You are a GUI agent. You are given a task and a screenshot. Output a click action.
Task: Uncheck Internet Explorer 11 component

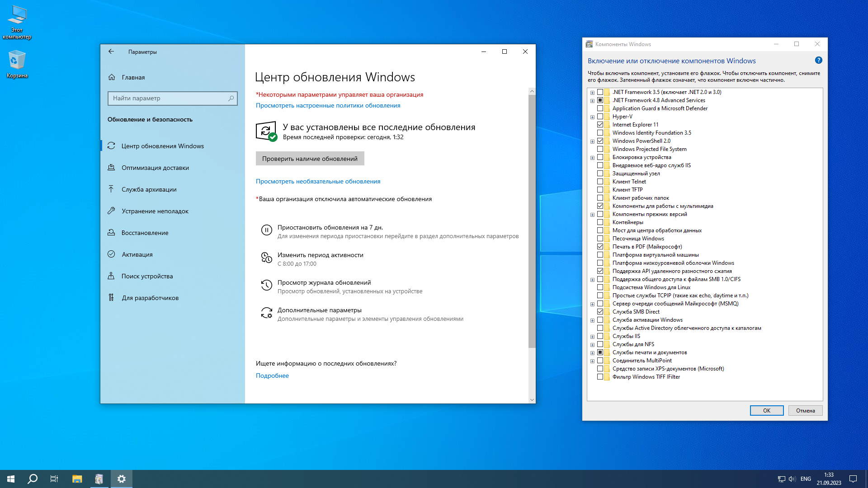coord(600,125)
